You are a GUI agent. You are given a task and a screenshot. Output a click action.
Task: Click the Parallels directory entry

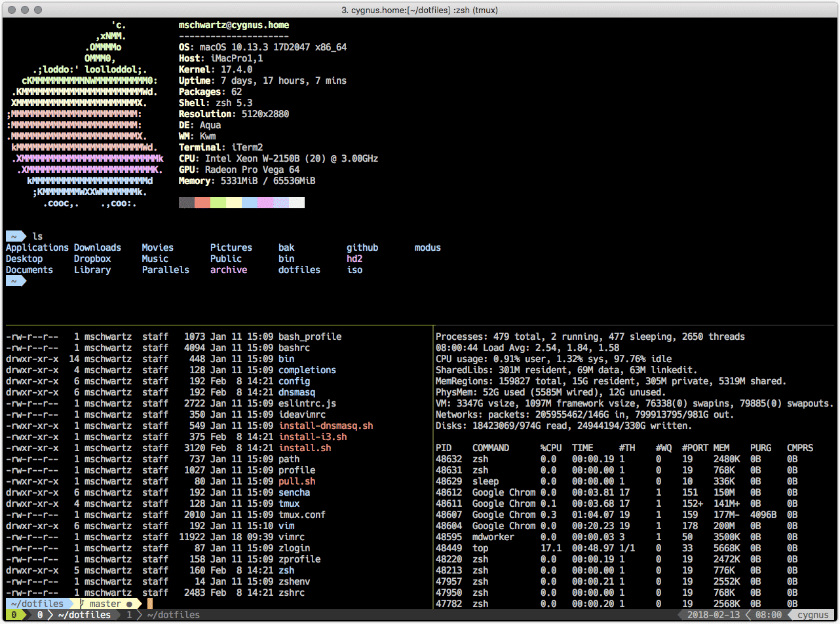coord(166,270)
